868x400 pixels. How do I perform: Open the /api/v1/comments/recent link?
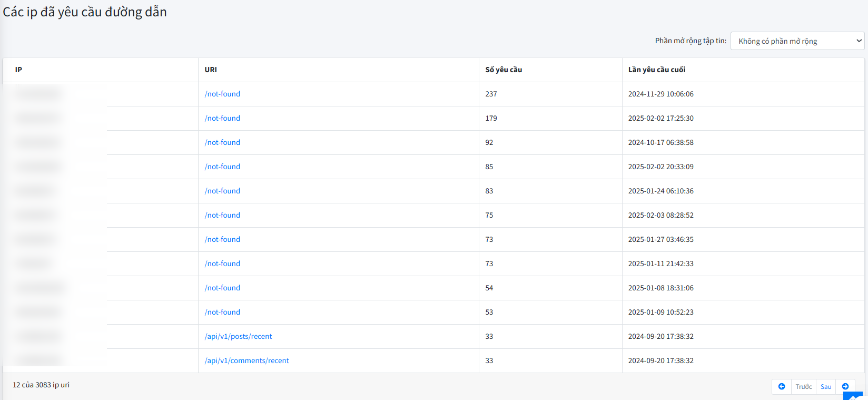(x=246, y=360)
